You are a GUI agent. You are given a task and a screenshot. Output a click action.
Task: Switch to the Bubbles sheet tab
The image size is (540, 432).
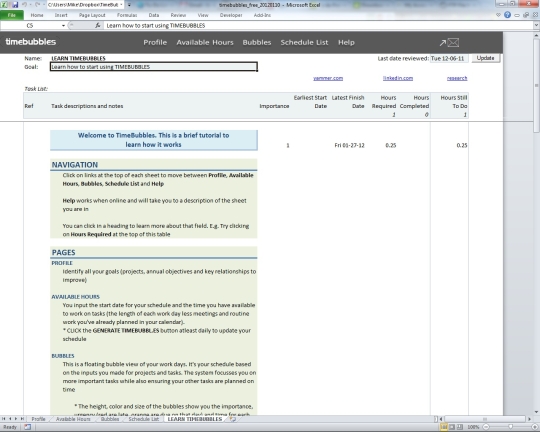click(x=110, y=419)
